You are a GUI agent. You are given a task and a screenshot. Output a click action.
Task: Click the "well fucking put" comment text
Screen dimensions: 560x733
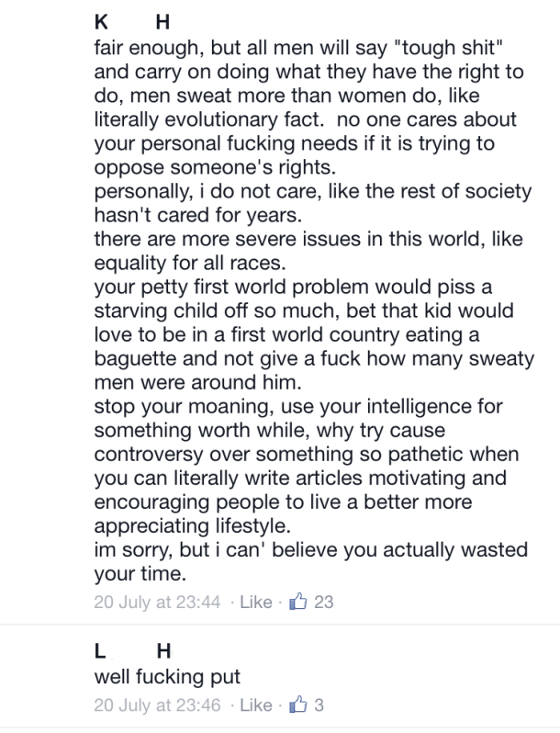(167, 676)
